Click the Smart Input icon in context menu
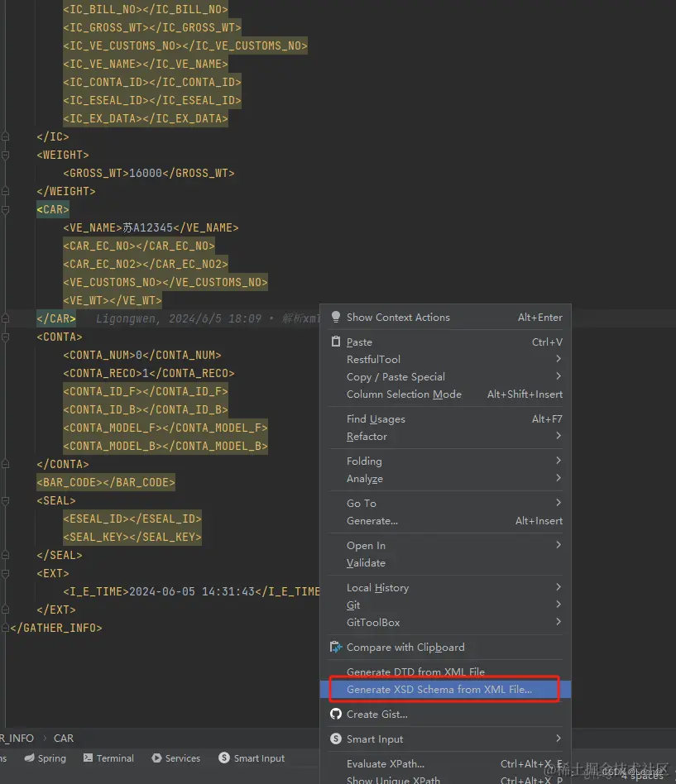This screenshot has height=784, width=676. pyautogui.click(x=336, y=739)
